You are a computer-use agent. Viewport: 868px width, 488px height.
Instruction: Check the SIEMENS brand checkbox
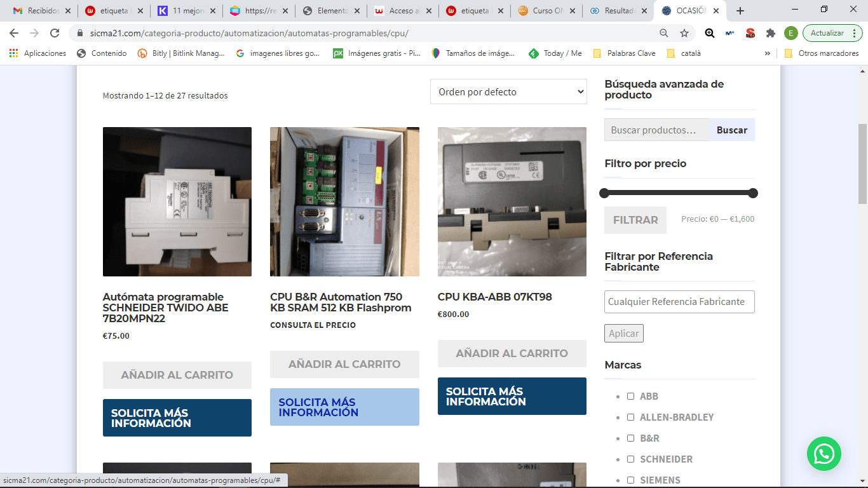pyautogui.click(x=630, y=480)
